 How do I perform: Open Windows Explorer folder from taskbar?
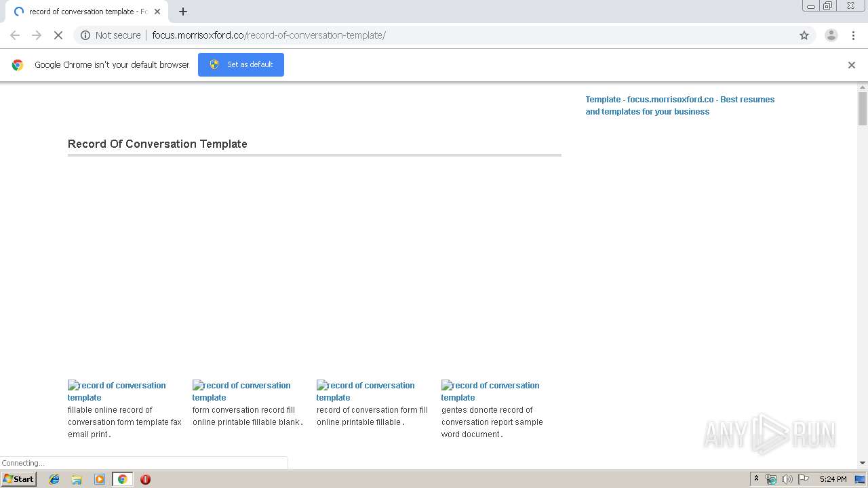77,479
